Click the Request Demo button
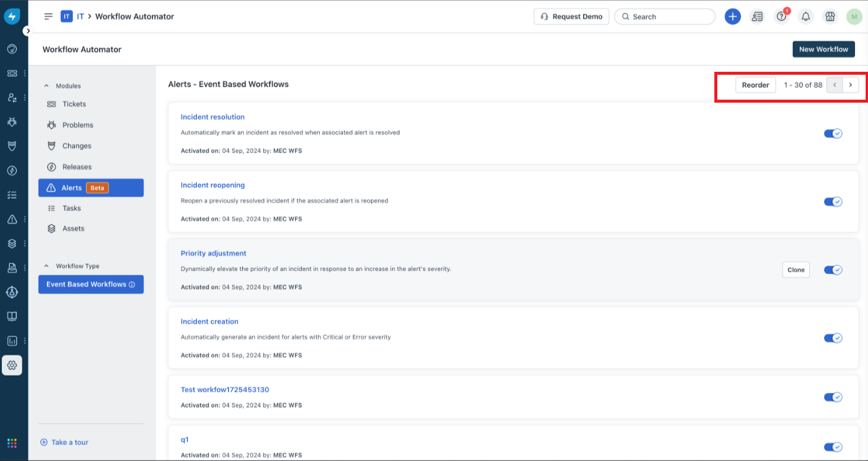This screenshot has width=868, height=461. tap(571, 17)
